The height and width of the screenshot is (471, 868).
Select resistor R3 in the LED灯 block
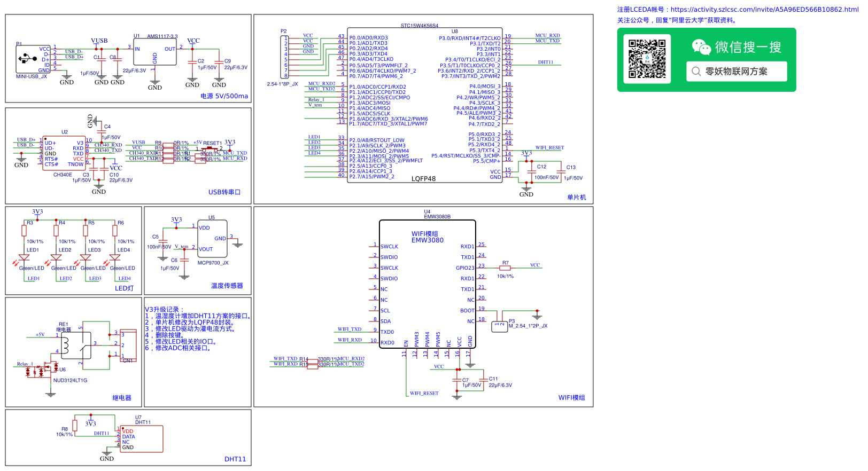pos(24,230)
